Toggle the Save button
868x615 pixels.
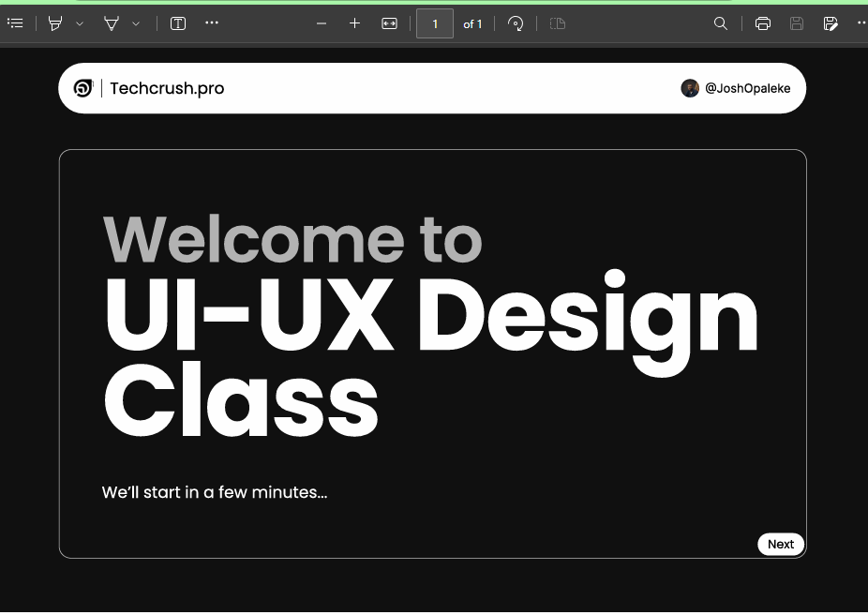click(x=796, y=23)
